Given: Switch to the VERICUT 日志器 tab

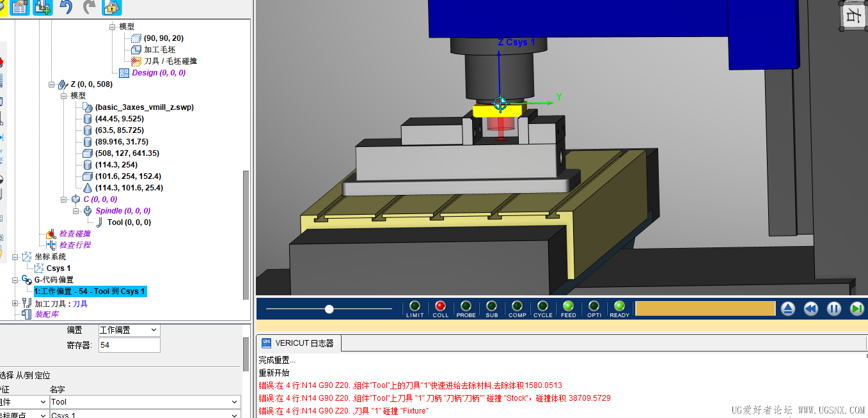Looking at the screenshot, I should pos(299,343).
